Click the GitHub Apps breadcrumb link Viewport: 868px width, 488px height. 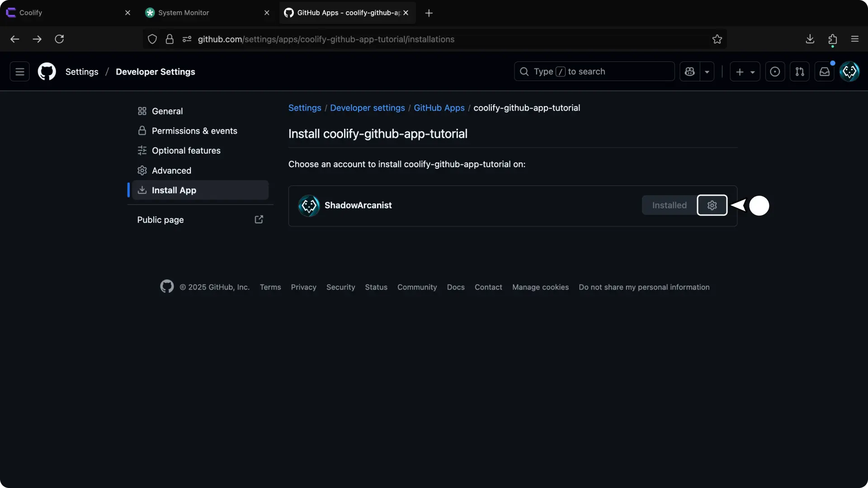439,108
